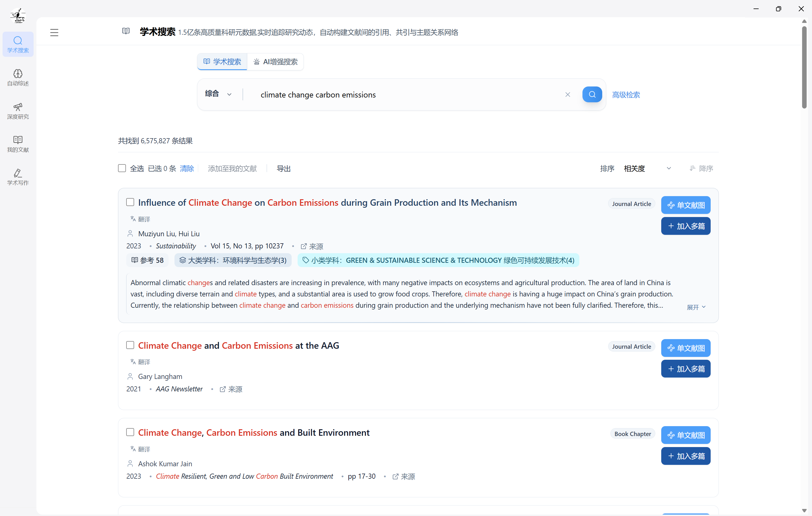Open 我的文献 from the sidebar

click(x=18, y=144)
